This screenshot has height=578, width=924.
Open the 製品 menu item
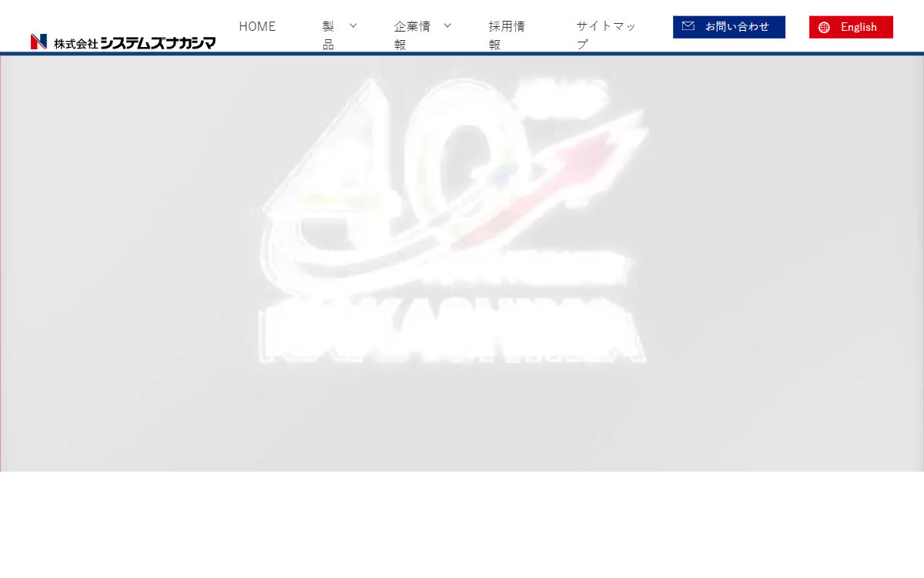click(x=329, y=35)
